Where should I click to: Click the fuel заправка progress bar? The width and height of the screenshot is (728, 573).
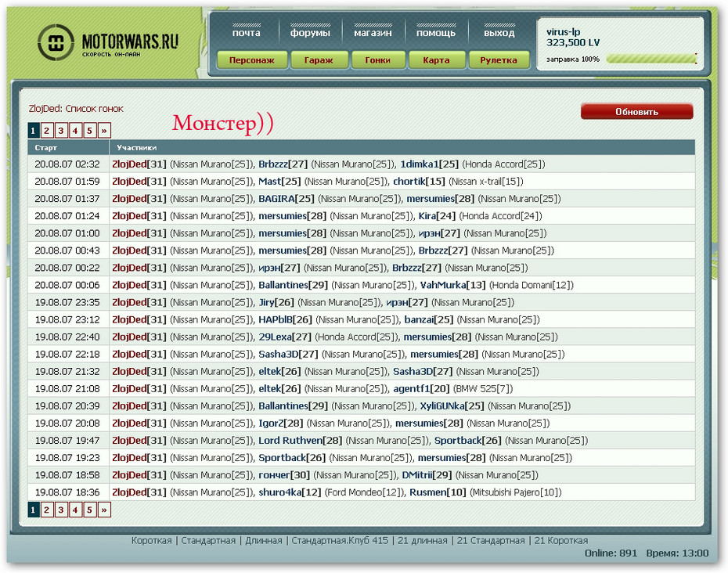651,59
